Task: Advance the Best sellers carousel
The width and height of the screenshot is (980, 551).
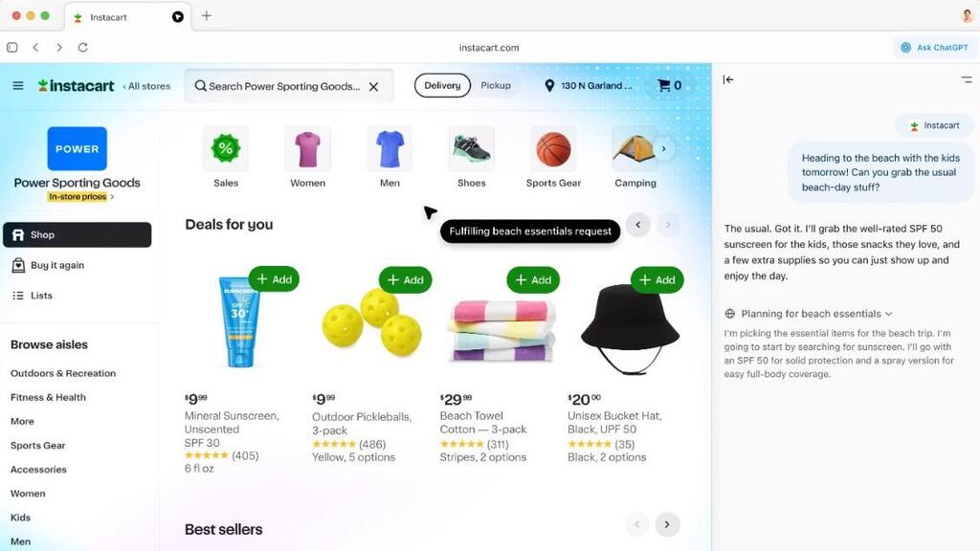Action: 667,524
